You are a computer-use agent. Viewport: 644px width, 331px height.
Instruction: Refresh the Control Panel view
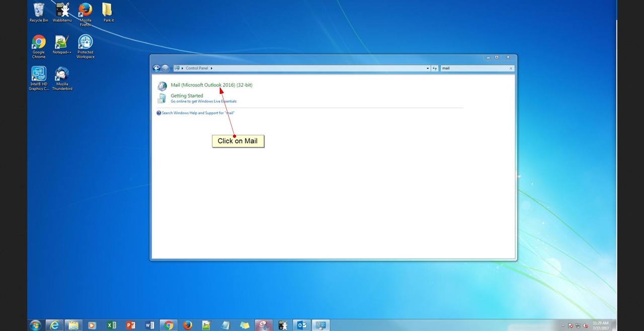point(435,68)
